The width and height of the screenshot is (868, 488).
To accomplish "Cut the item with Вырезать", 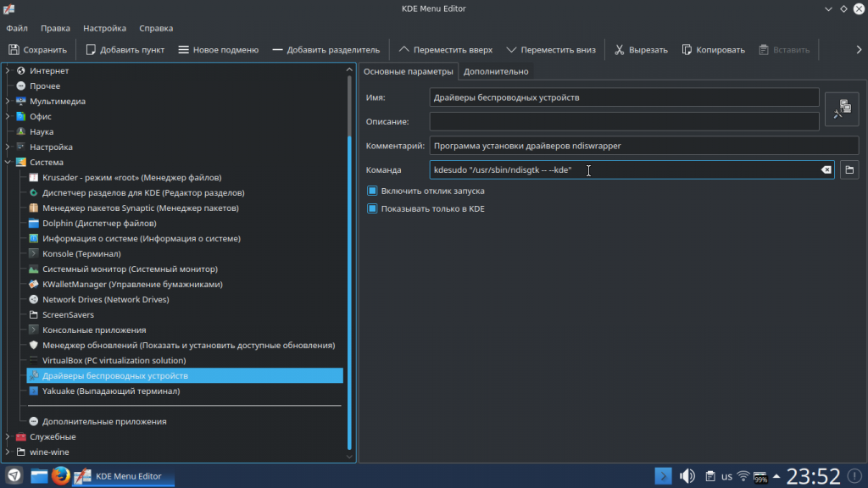I will [641, 50].
